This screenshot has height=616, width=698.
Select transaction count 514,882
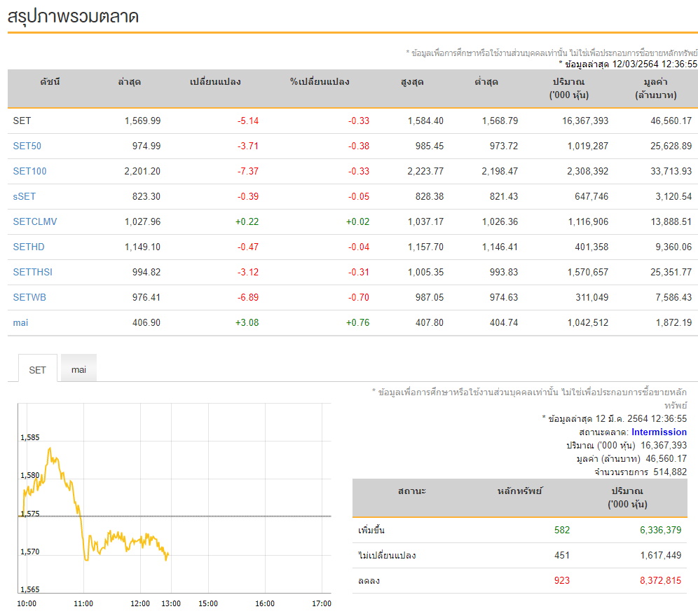pyautogui.click(x=670, y=472)
